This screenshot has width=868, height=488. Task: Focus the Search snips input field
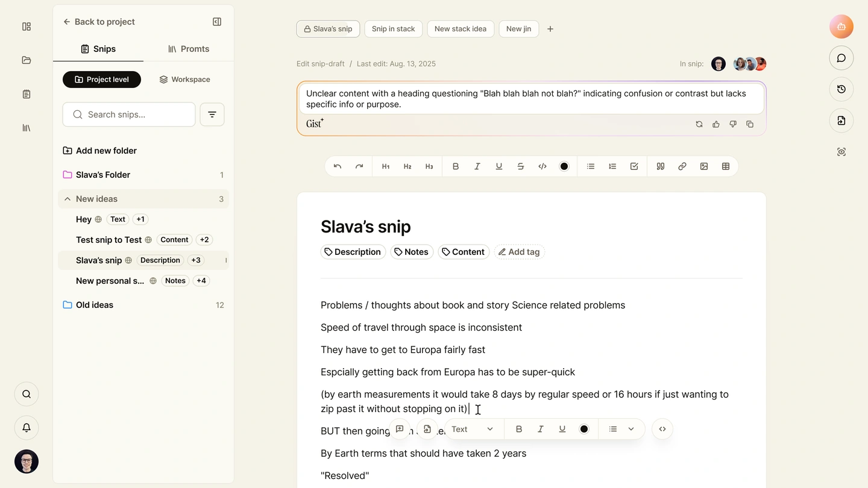pos(129,114)
